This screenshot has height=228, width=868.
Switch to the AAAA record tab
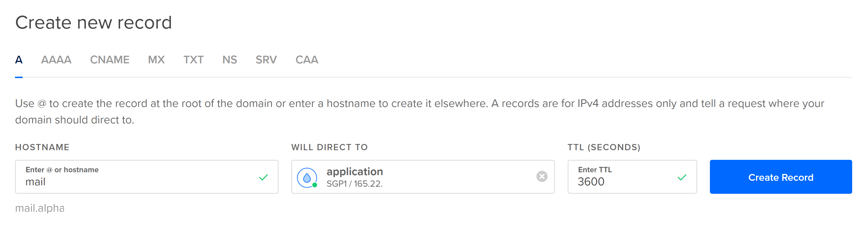click(56, 60)
